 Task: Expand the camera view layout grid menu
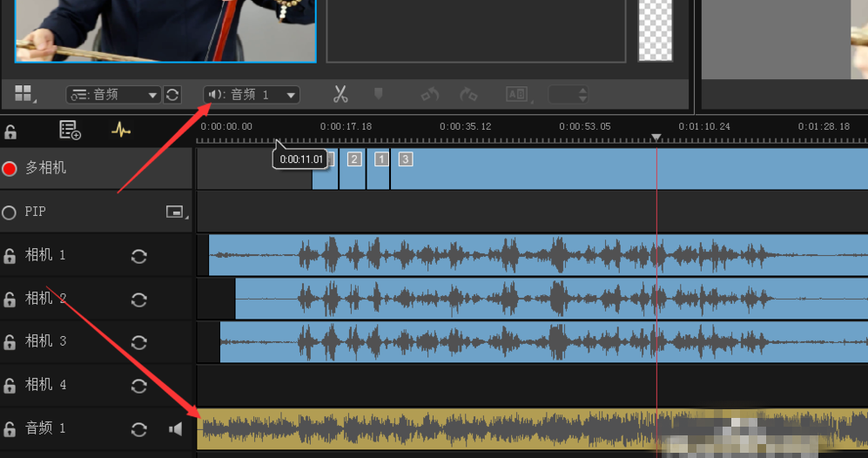[x=24, y=94]
